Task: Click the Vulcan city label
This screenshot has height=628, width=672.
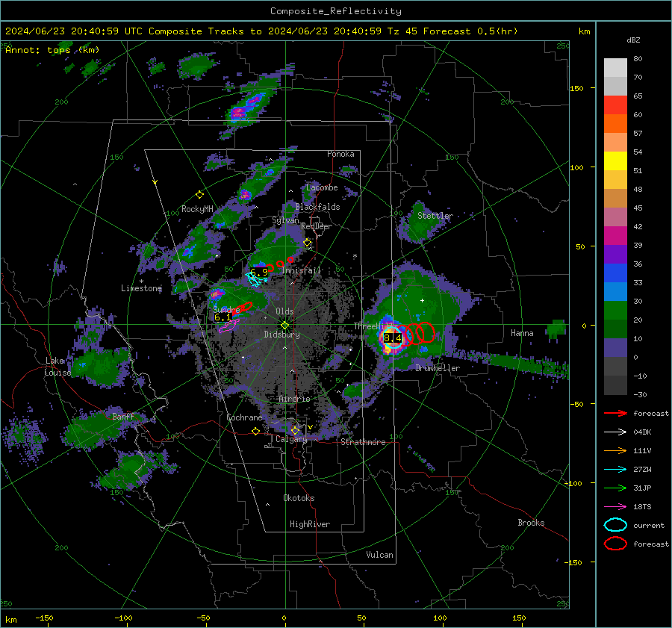Action: tap(379, 555)
